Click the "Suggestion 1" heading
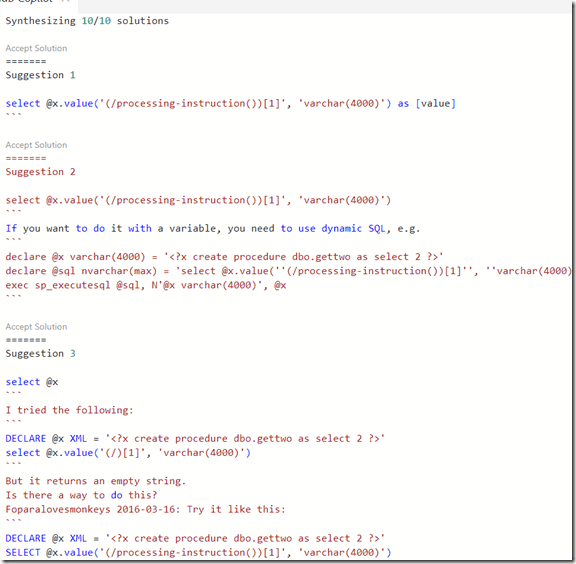 pos(40,75)
